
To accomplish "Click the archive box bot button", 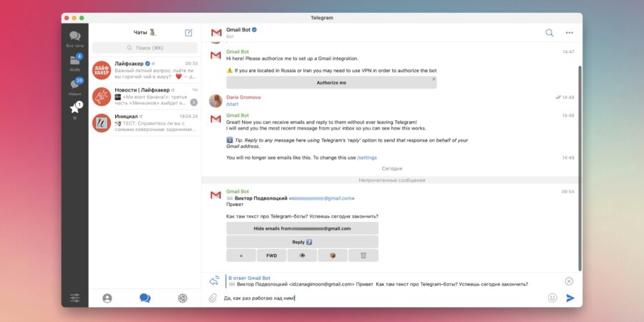I will tap(333, 255).
